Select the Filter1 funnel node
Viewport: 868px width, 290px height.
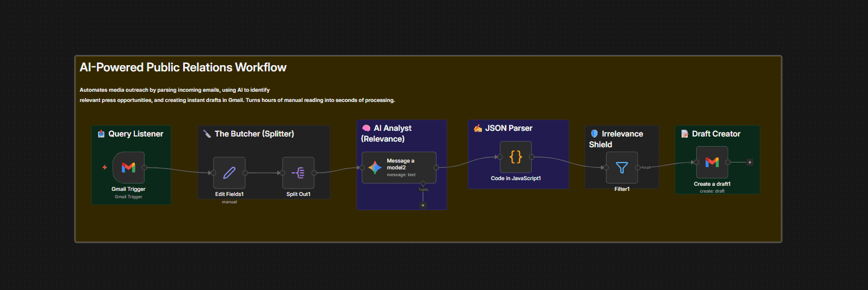pyautogui.click(x=622, y=167)
